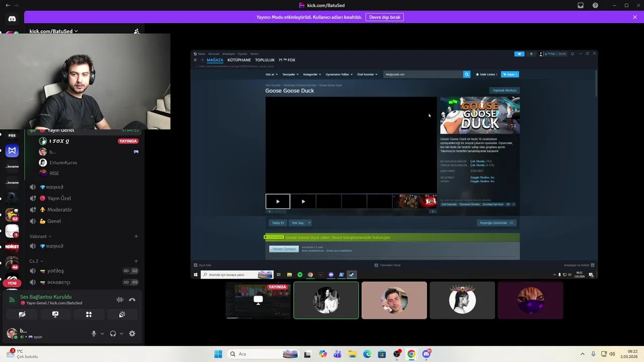Go back with the Steam back arrow

click(x=196, y=60)
